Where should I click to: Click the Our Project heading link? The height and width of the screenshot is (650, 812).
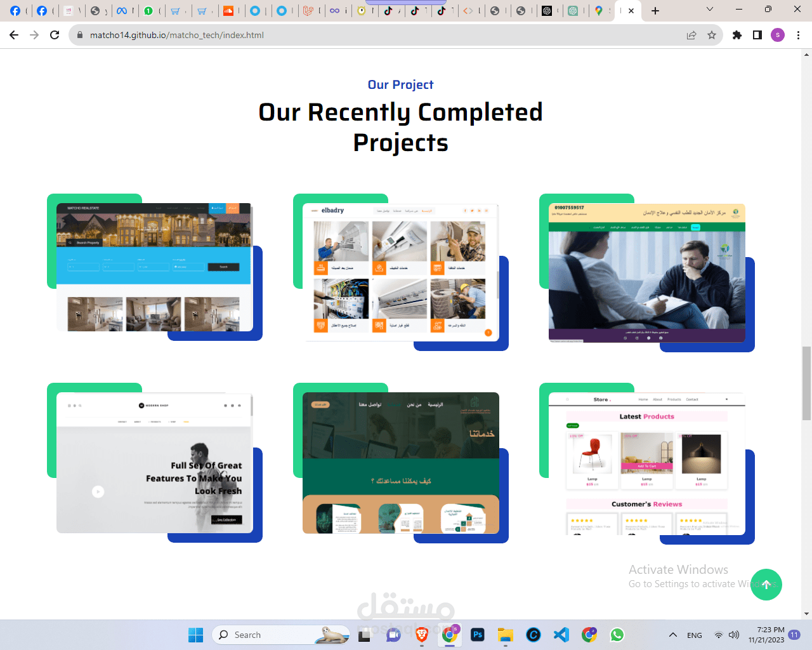click(x=401, y=84)
